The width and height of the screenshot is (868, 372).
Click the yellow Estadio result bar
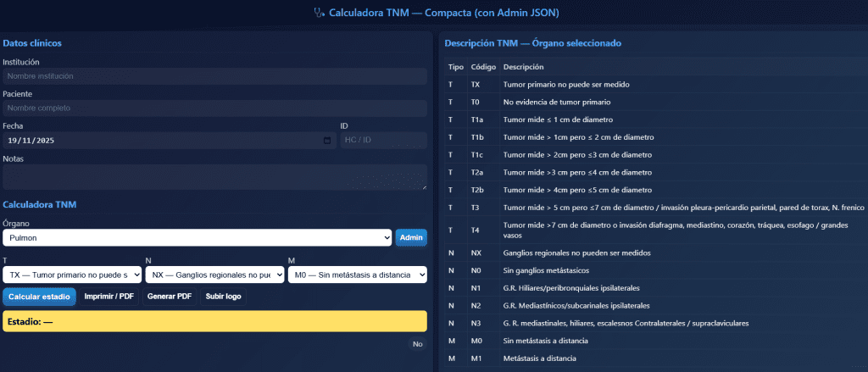coord(214,321)
